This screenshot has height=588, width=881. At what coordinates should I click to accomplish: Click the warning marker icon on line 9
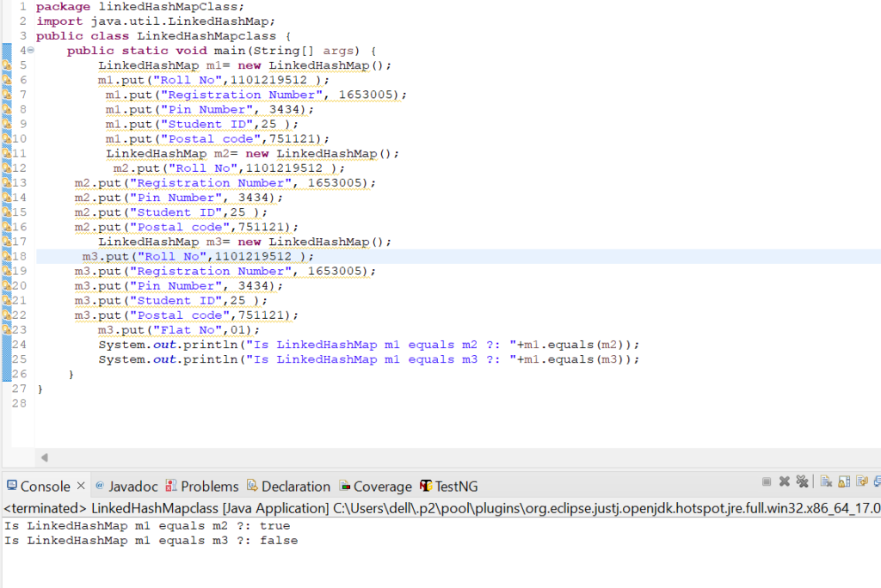[7, 124]
